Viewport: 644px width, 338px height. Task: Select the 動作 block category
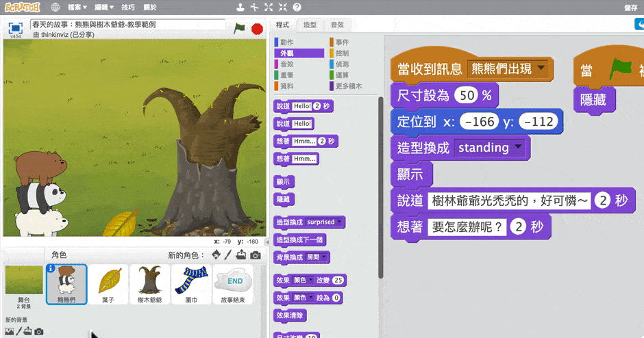click(x=299, y=42)
